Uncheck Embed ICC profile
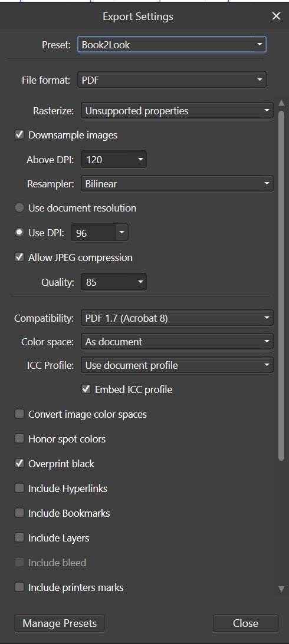This screenshot has width=289, height=644. pyautogui.click(x=86, y=389)
